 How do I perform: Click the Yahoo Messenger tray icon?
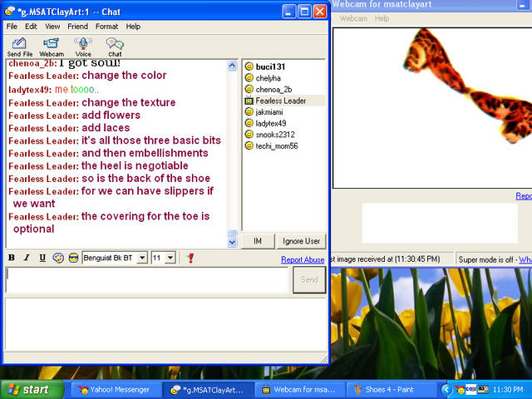(460, 390)
